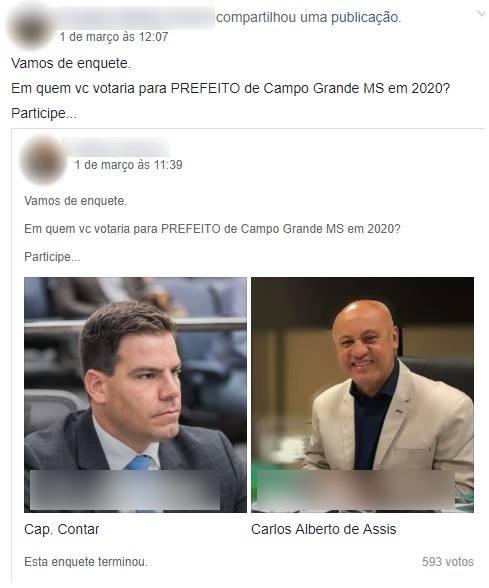Click "Participe..." in the embedded post
Screen dimensions: 489x588
coord(52,257)
